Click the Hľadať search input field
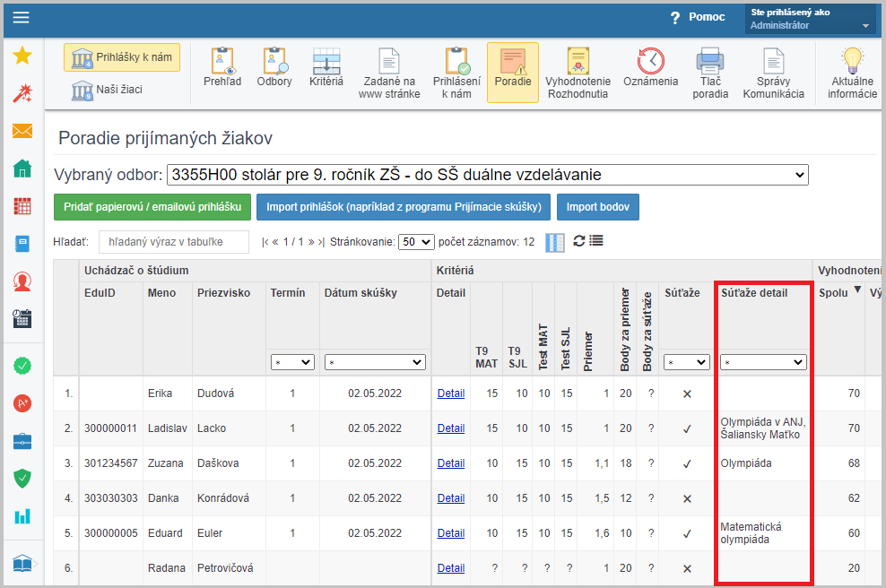 pos(173,242)
